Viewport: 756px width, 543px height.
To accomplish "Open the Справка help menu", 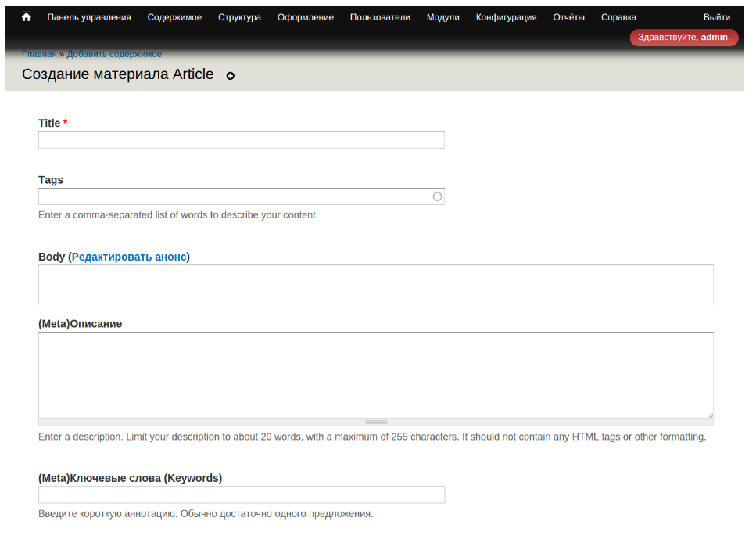I will click(x=618, y=17).
